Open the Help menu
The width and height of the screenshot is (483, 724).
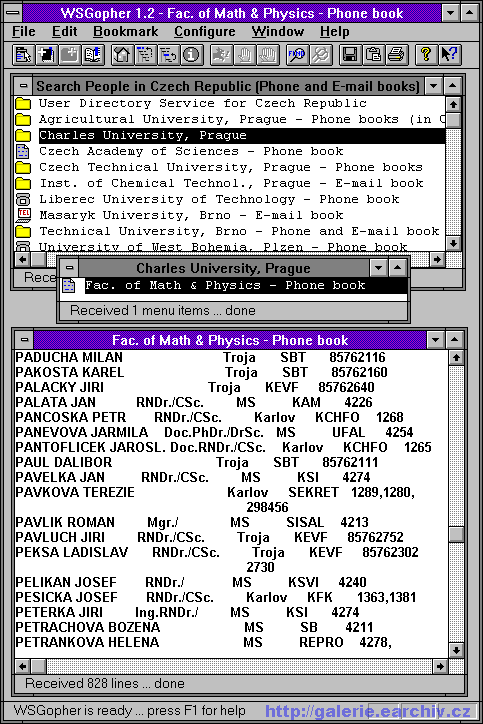pos(335,31)
